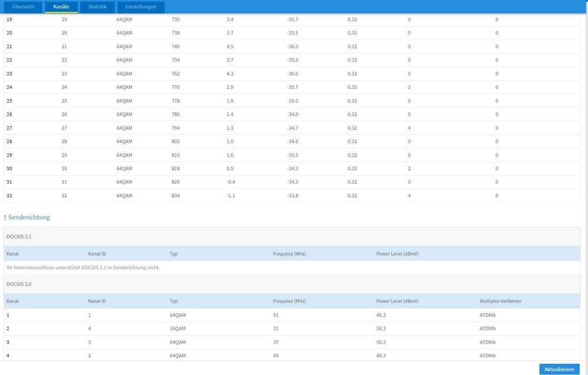Click 64QAM in downstream channel 19 row
588x375 pixels.
pyautogui.click(x=124, y=19)
